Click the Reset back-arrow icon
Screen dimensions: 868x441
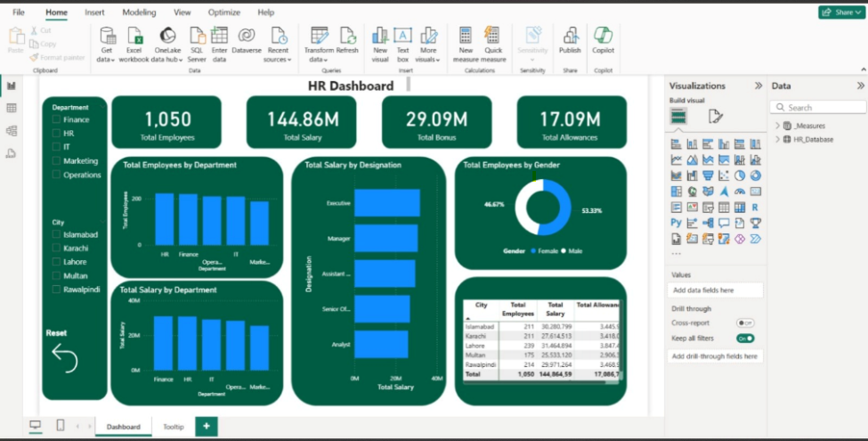[x=65, y=358]
